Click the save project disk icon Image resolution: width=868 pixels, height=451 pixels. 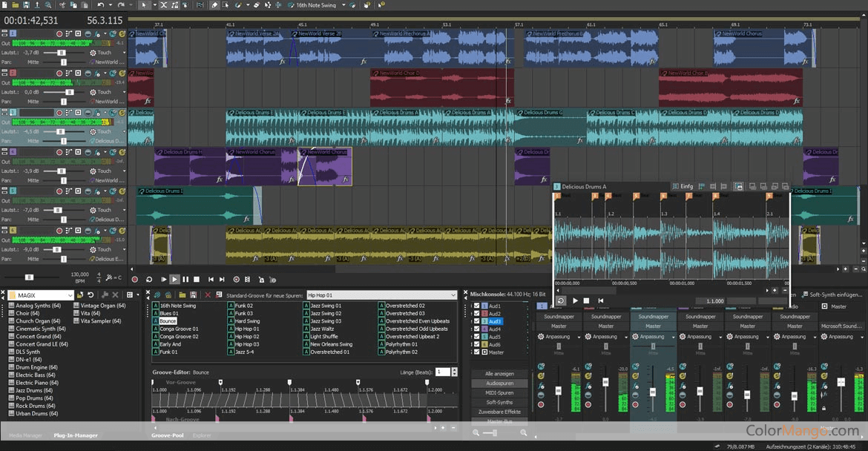tap(26, 5)
